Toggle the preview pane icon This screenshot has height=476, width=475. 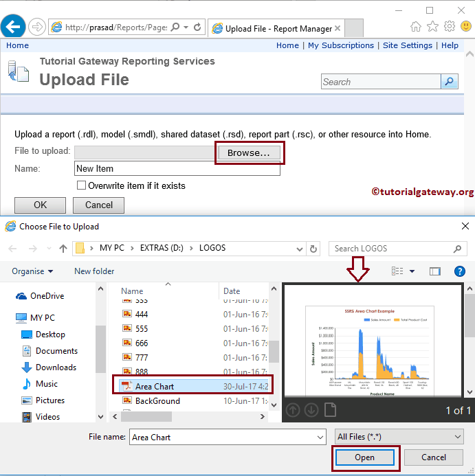(435, 271)
